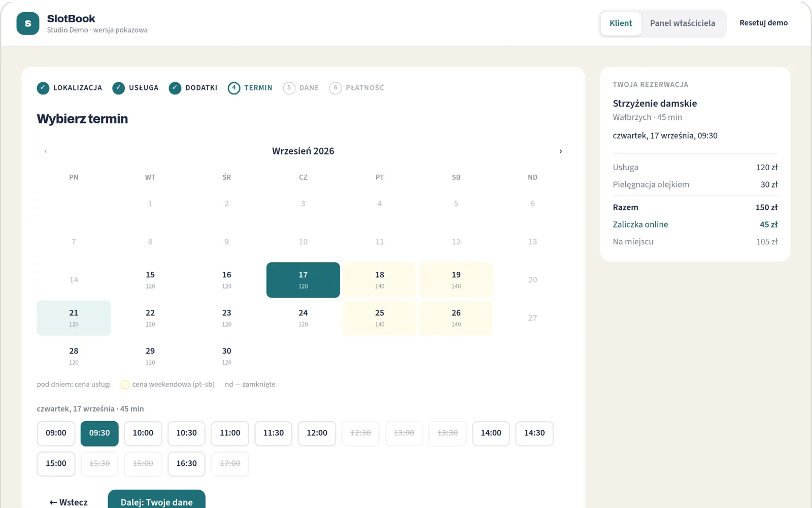Select Friday September 18 weekend price

coord(380,280)
